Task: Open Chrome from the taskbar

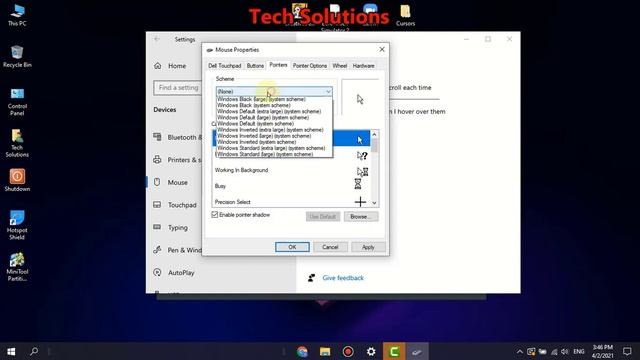Action: click(x=302, y=351)
